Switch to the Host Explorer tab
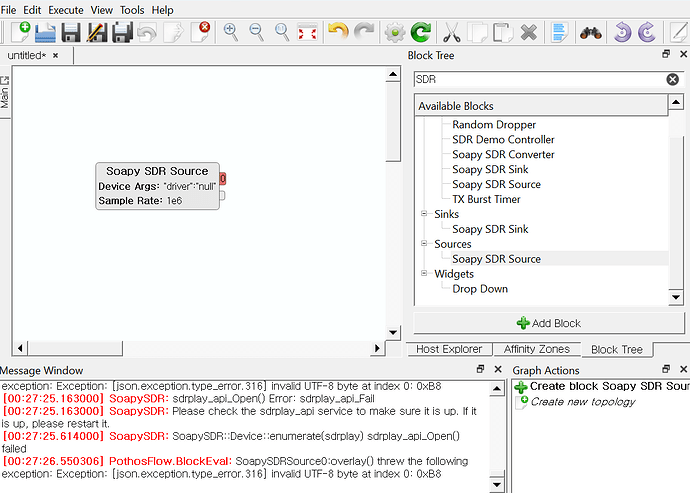690x493 pixels. [x=449, y=349]
